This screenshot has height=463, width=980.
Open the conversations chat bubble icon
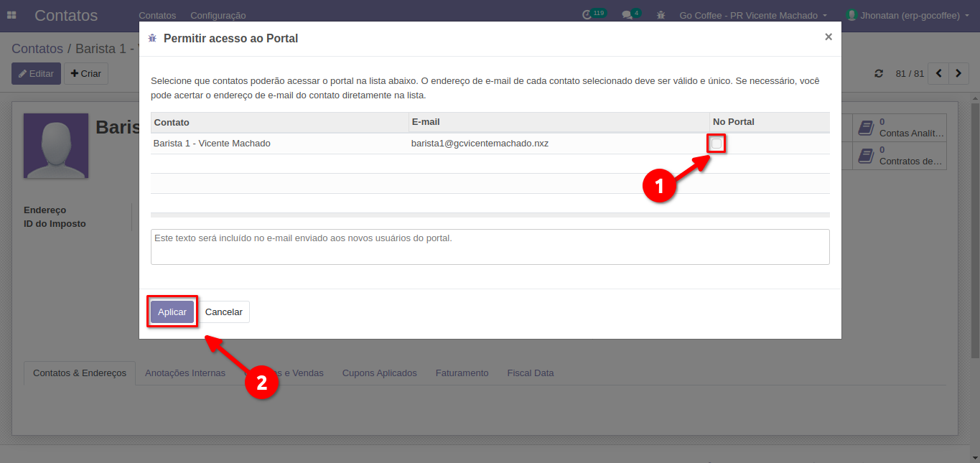click(x=627, y=15)
